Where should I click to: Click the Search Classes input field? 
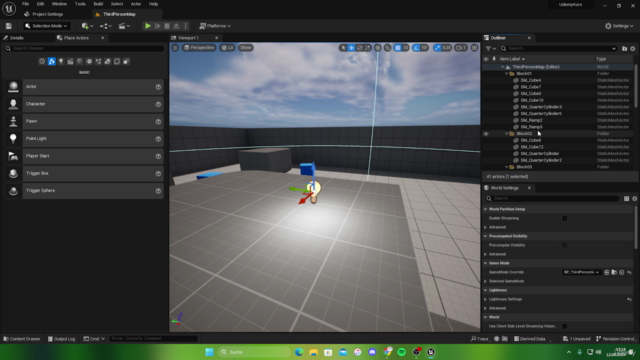tap(84, 48)
